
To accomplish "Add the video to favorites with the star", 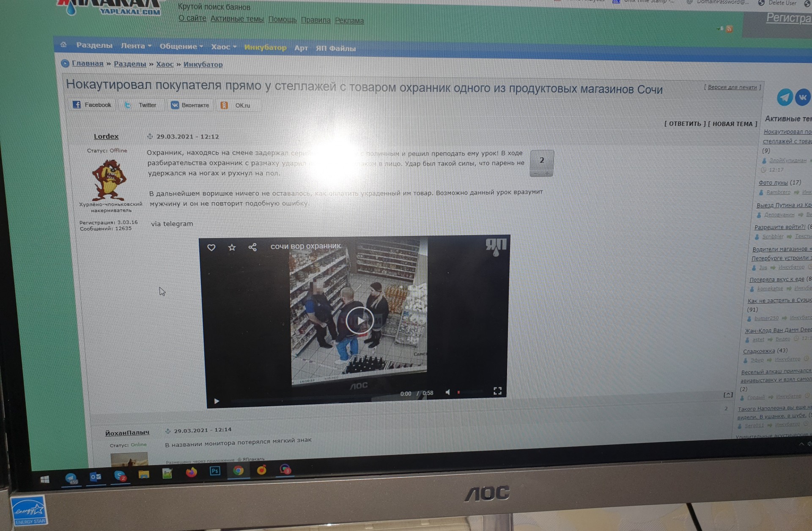I will pos(232,247).
